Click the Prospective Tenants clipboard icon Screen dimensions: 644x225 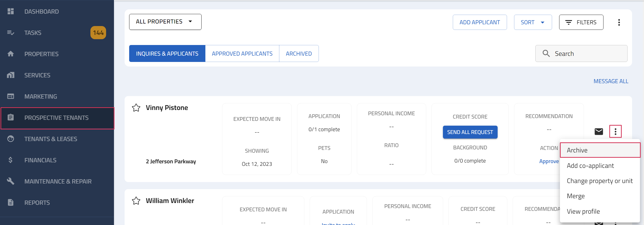(11, 118)
